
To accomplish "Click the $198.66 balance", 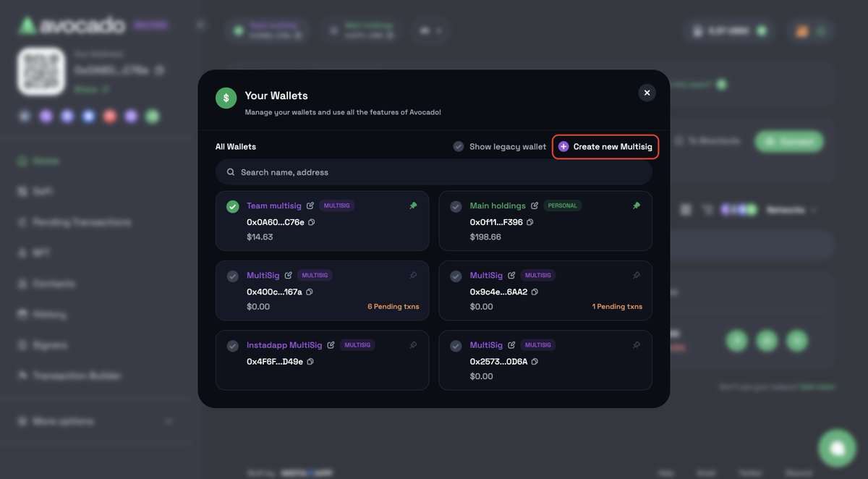I will click(485, 237).
